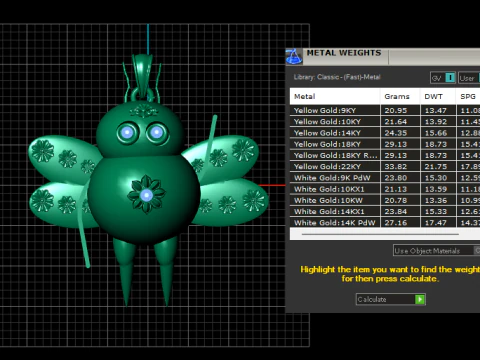Viewport: 480px width, 360px height.
Task: Select the White Gold:9K PdW row
Action: coord(385,178)
